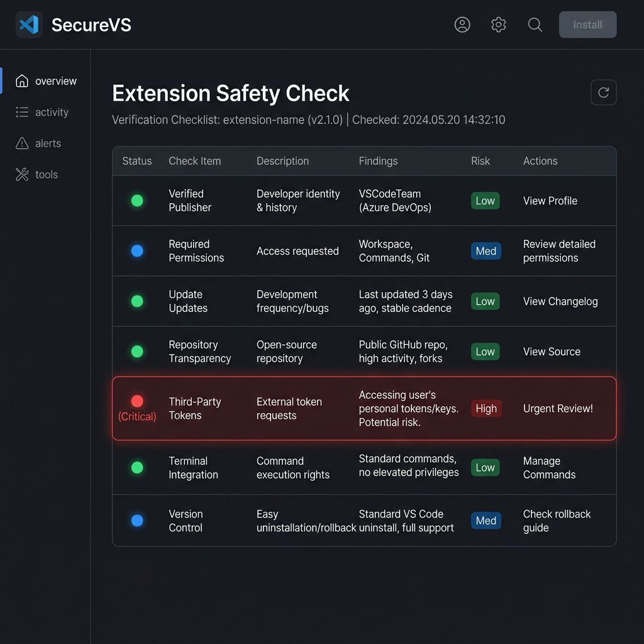
Task: Click the Workspace, Commands, Git finding
Action: click(394, 251)
